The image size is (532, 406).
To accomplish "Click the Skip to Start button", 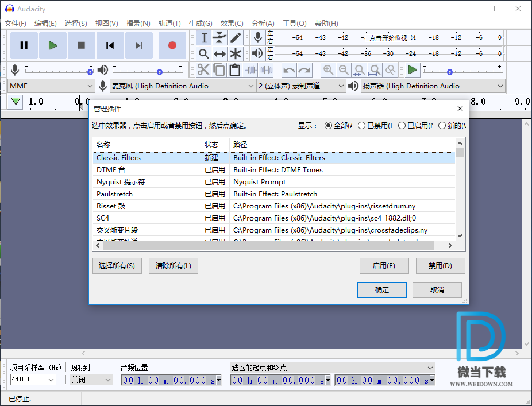I will click(x=110, y=45).
